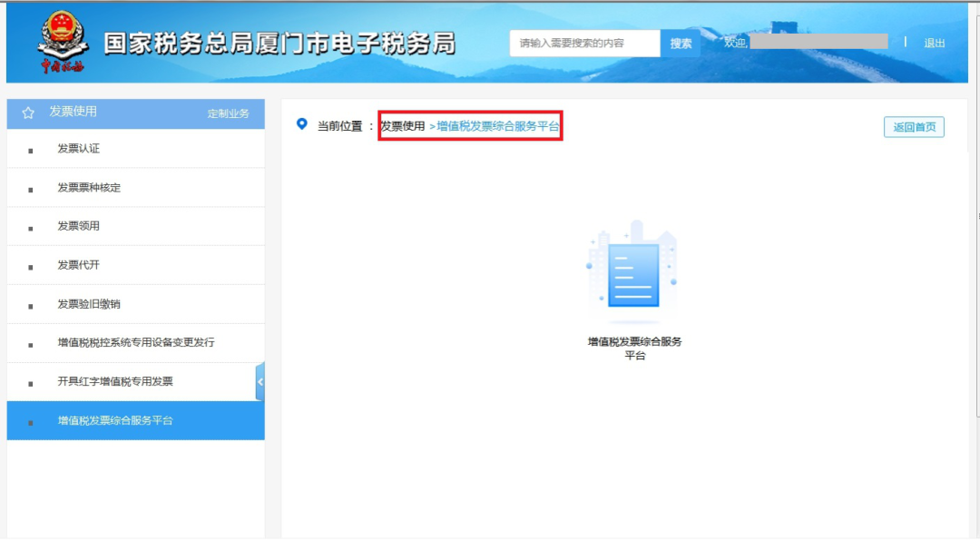Click the search box input field

click(x=584, y=43)
